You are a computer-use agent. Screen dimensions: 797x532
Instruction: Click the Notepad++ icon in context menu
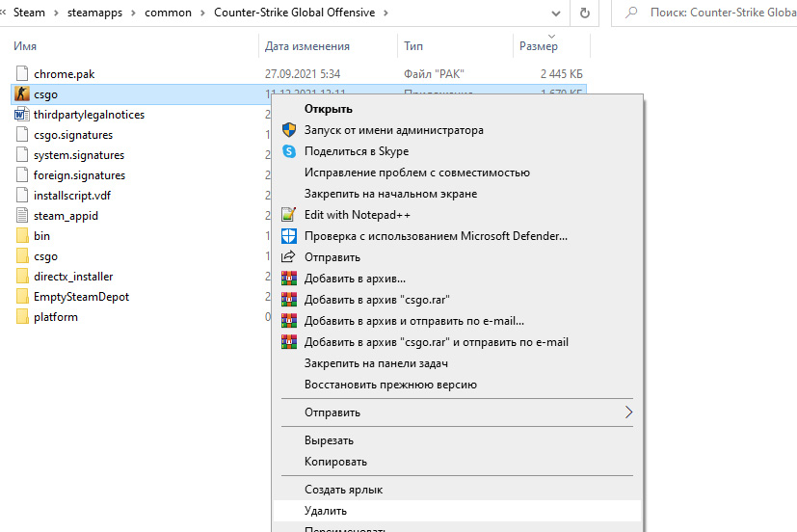coord(289,215)
